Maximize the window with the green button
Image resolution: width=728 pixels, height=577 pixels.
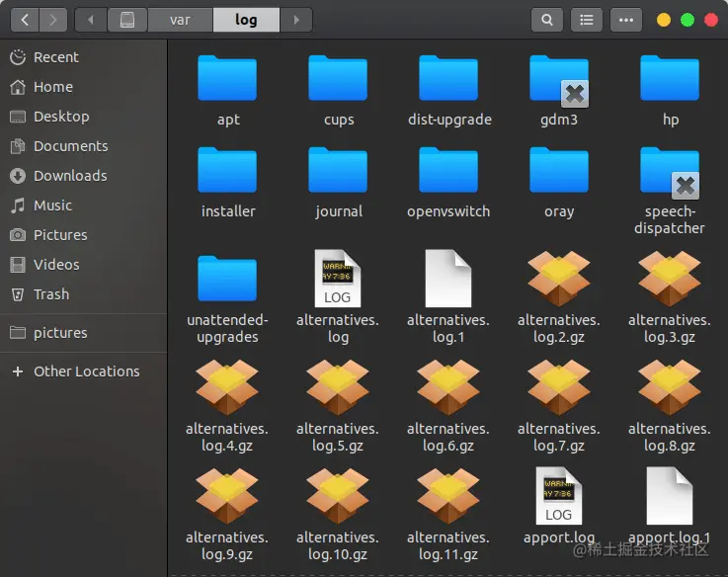click(688, 20)
